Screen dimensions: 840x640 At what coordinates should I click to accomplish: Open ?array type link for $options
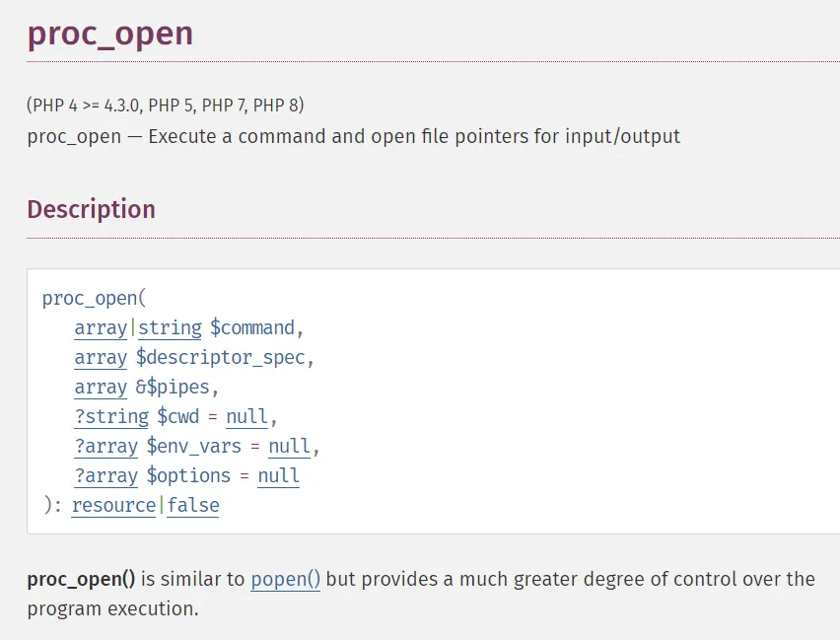tap(106, 475)
